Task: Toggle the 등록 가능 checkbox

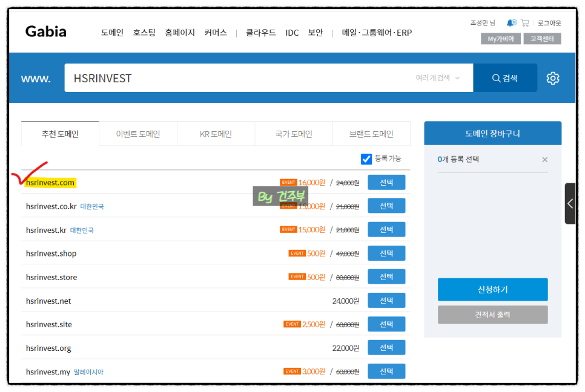Action: (366, 158)
